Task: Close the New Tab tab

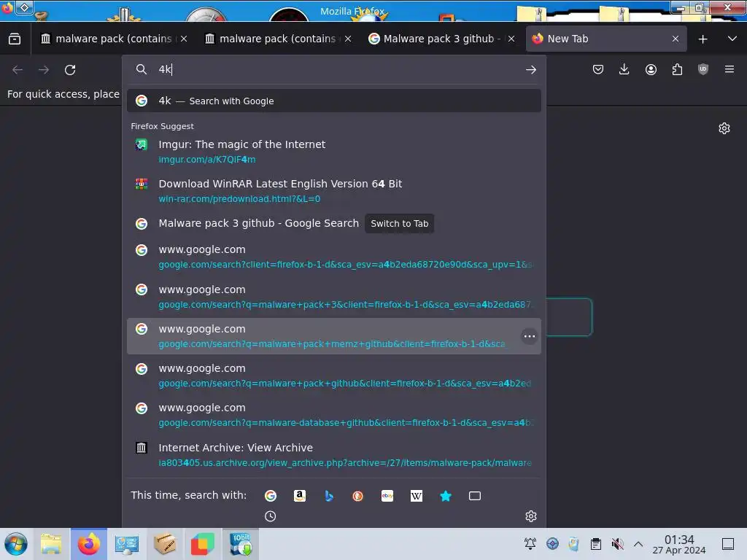Action: pyautogui.click(x=676, y=39)
